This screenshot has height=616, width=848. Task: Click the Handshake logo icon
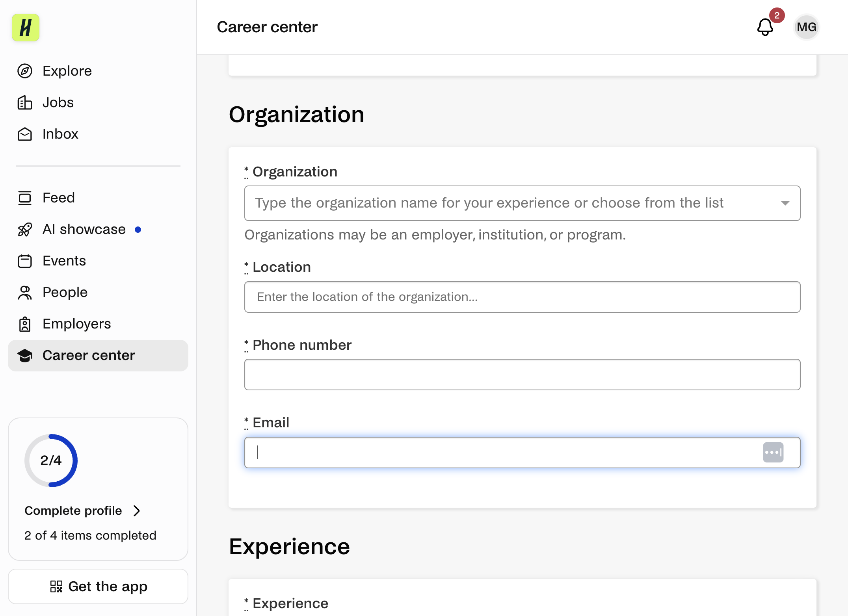point(26,28)
